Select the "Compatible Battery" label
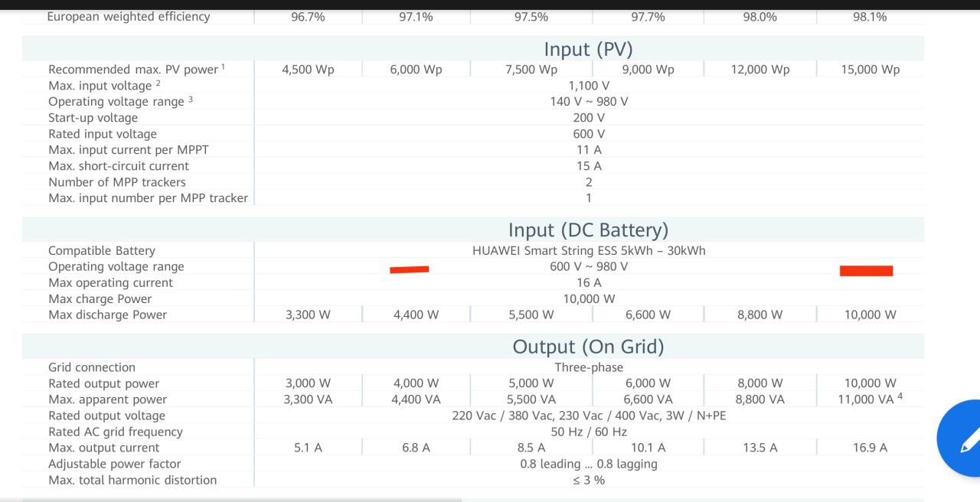Image resolution: width=980 pixels, height=502 pixels. 101,250
